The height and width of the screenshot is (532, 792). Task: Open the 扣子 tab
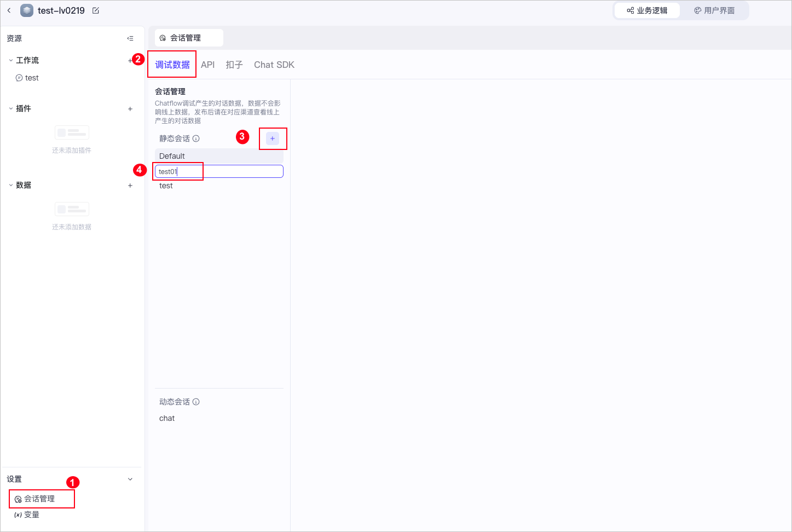point(234,65)
